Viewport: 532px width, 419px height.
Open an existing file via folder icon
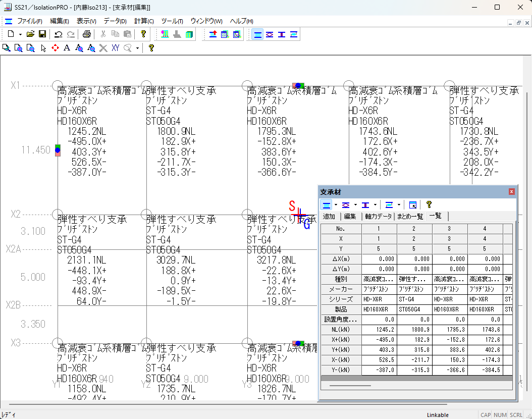coord(30,34)
